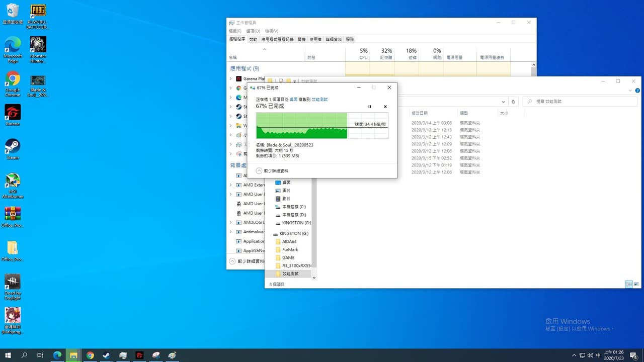This screenshot has height=362, width=644.
Task: Expand the Google Chrome process row arrow
Action: click(231, 88)
